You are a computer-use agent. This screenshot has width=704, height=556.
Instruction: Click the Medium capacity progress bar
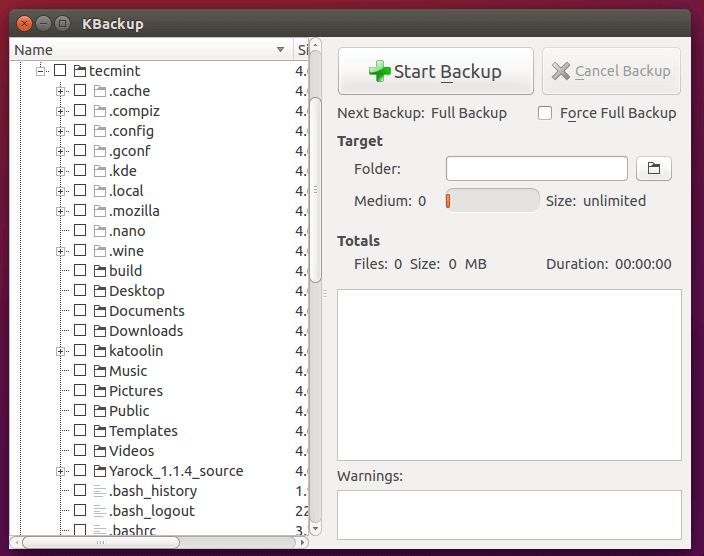coord(492,201)
